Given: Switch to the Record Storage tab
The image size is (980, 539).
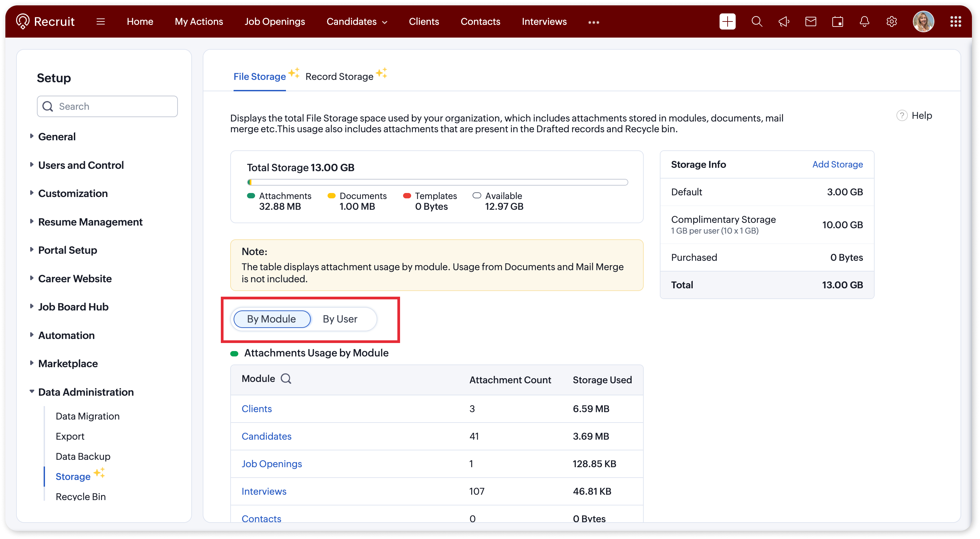Looking at the screenshot, I should (x=339, y=77).
